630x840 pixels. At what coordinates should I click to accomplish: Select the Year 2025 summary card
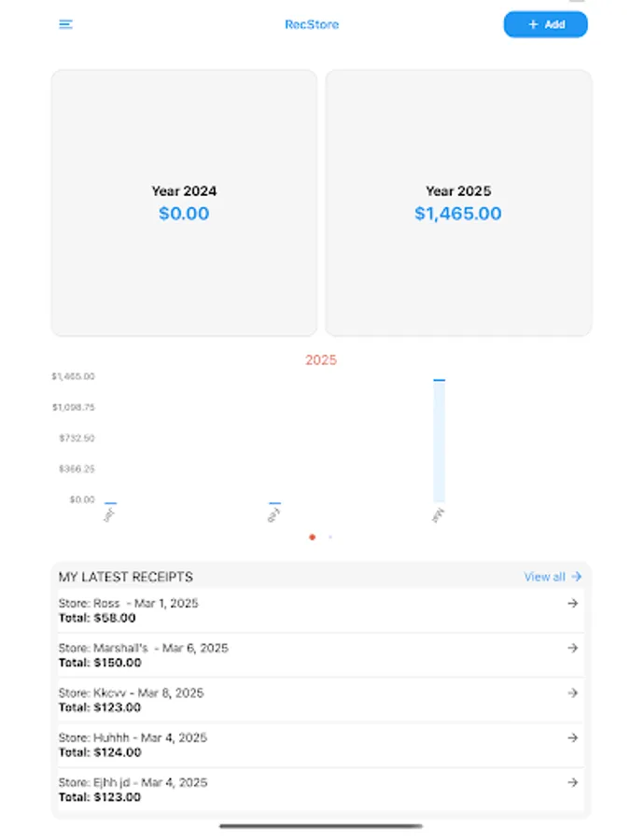pos(458,203)
